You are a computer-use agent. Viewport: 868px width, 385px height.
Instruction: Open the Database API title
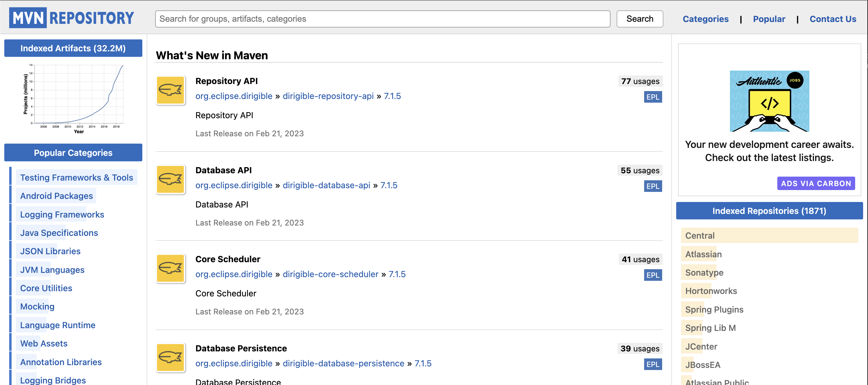point(223,170)
